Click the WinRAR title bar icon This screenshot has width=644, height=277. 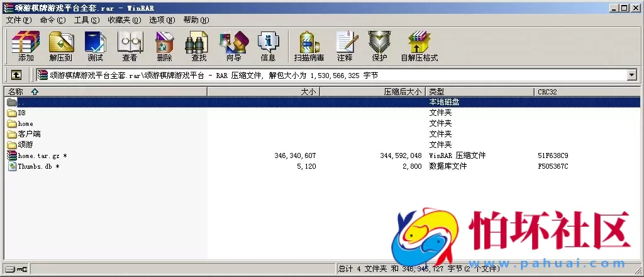(8, 8)
